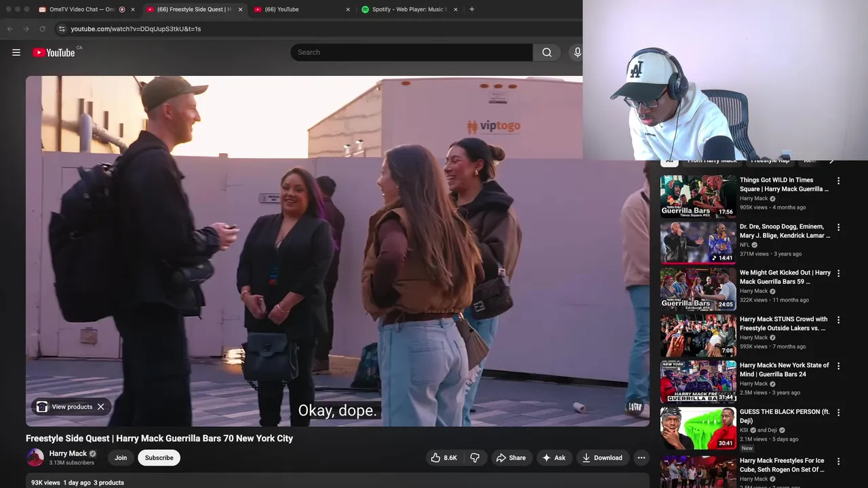The height and width of the screenshot is (488, 868).
Task: Open options for New York State of Mind
Action: [838, 366]
